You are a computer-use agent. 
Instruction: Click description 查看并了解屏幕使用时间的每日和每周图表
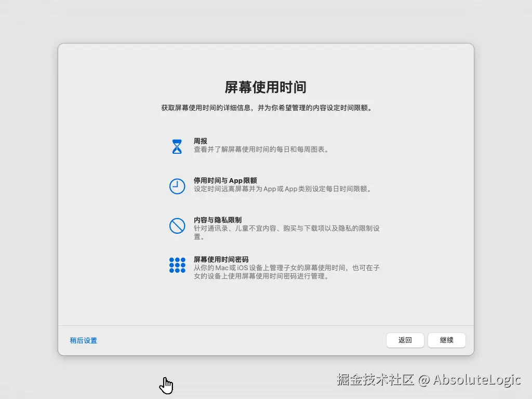point(262,149)
